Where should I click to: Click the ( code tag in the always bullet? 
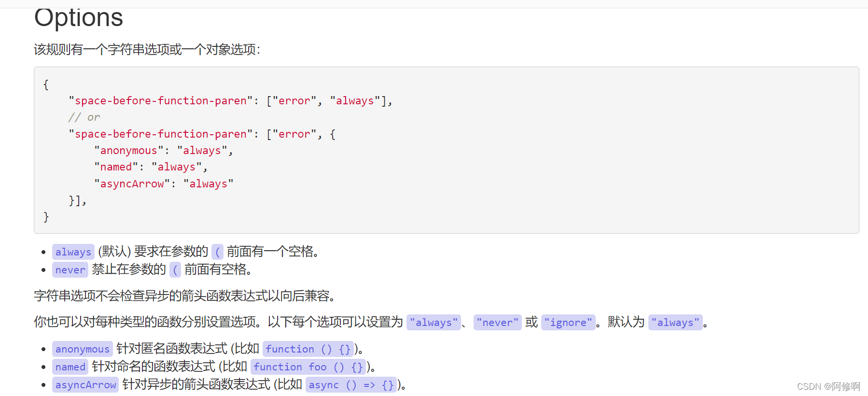(217, 252)
